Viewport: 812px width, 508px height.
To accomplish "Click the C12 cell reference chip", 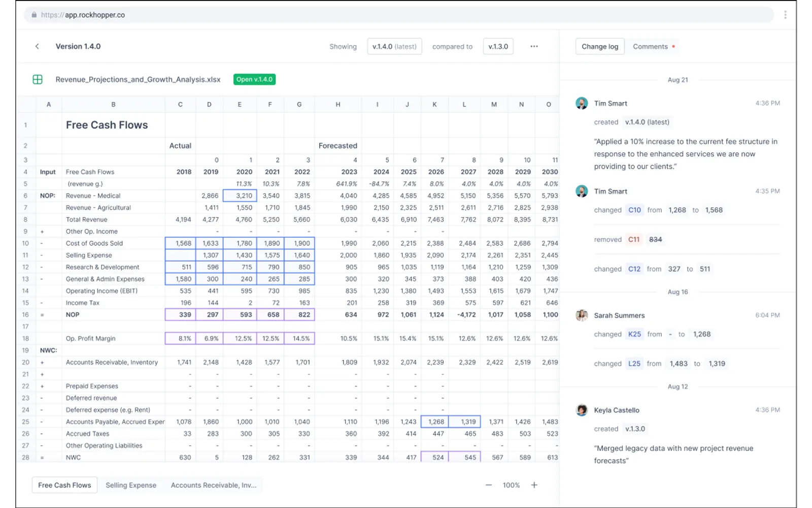I will tap(634, 269).
